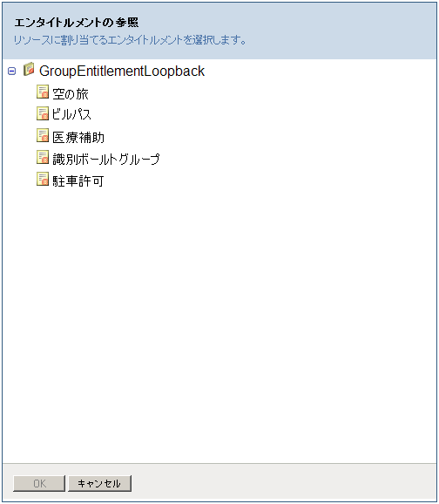Click the GroupEntitlementLoopback driver icon
This screenshot has height=504, width=439.
pos(29,69)
